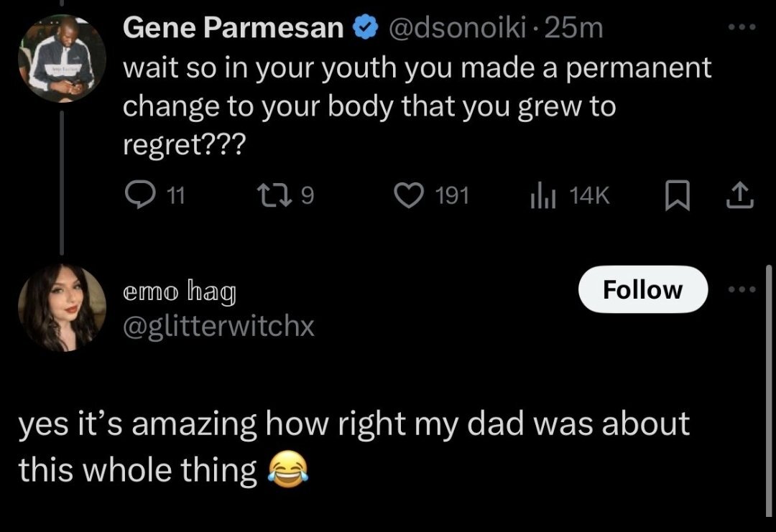
Task: Open the tweet text about permanent change
Action: click(x=417, y=106)
